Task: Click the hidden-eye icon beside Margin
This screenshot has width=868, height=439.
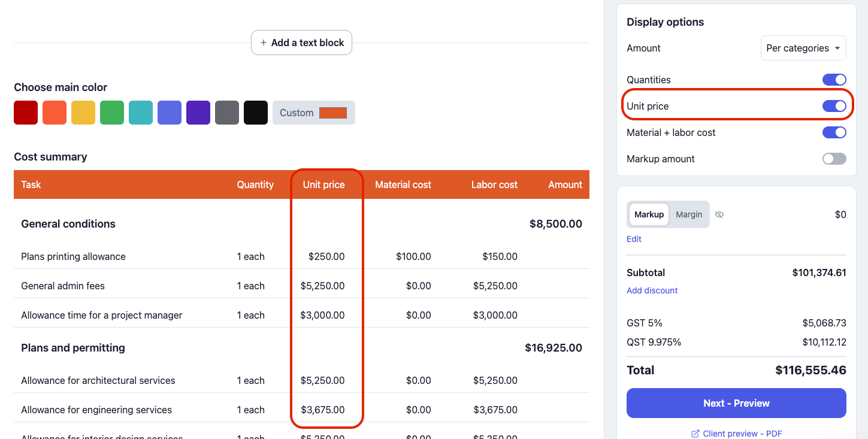Action: coord(719,214)
